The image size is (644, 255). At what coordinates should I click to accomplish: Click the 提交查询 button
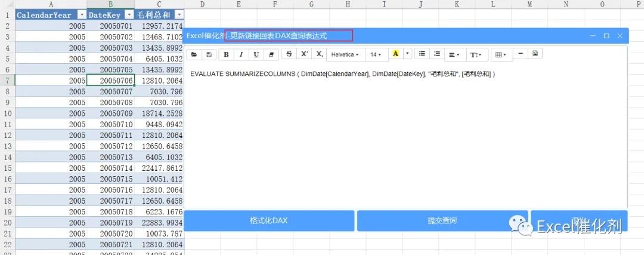tap(442, 220)
